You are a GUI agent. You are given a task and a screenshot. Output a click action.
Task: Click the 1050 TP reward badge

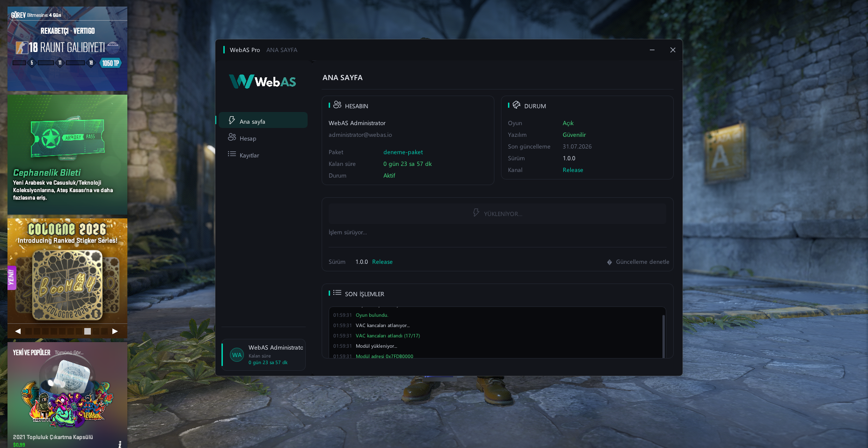point(110,63)
